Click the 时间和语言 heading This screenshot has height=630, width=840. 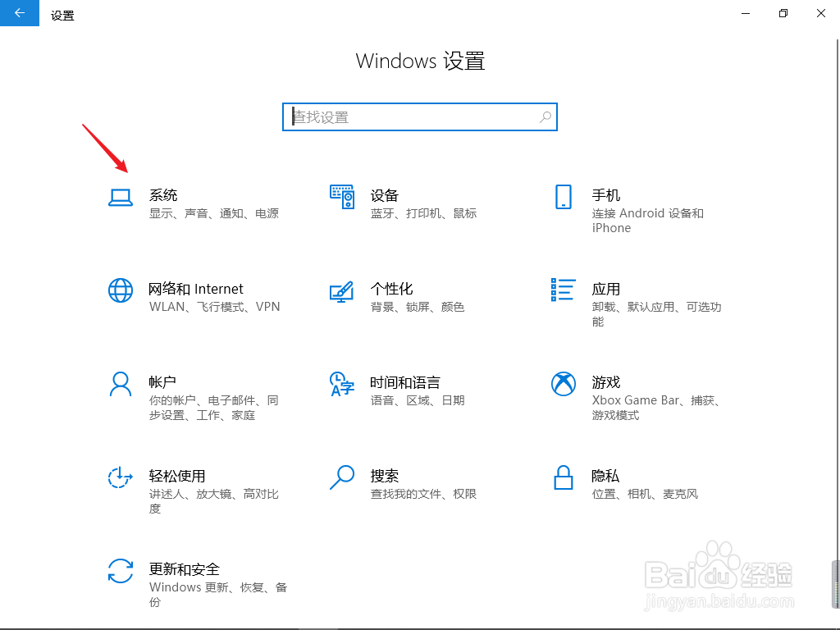click(x=405, y=382)
